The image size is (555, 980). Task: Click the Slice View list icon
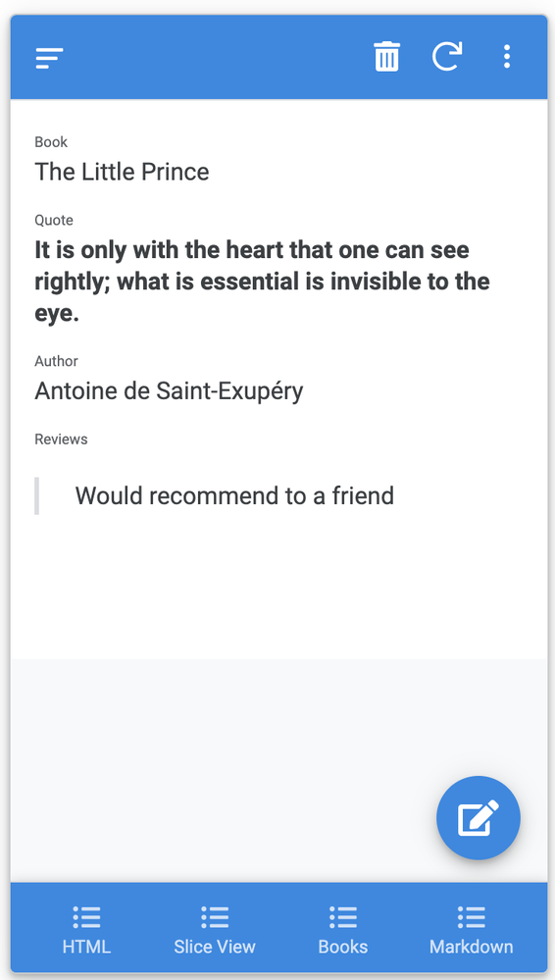coord(215,917)
